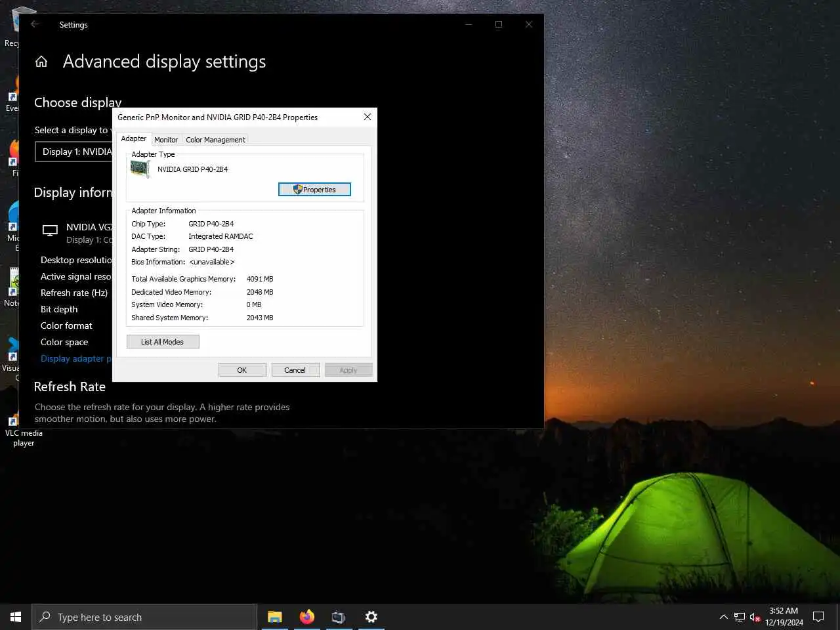
Task: Select the 4091 MB total graphics memory value
Action: pos(260,279)
